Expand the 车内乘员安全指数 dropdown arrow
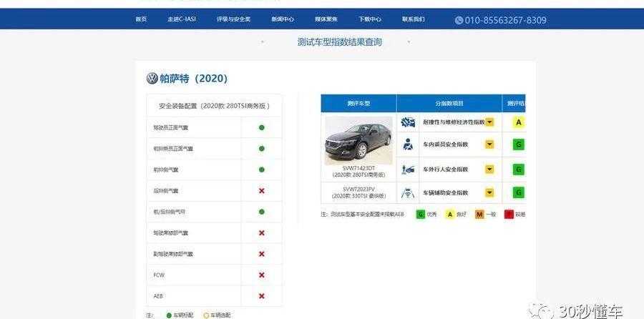Screen dimensions: 644x319 (x=489, y=144)
